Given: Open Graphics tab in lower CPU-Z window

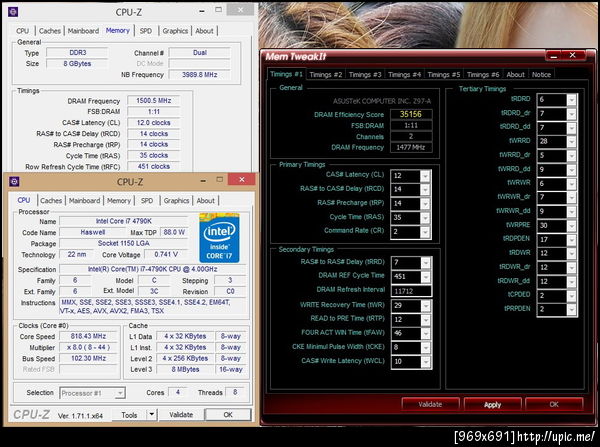Looking at the screenshot, I should (x=176, y=201).
